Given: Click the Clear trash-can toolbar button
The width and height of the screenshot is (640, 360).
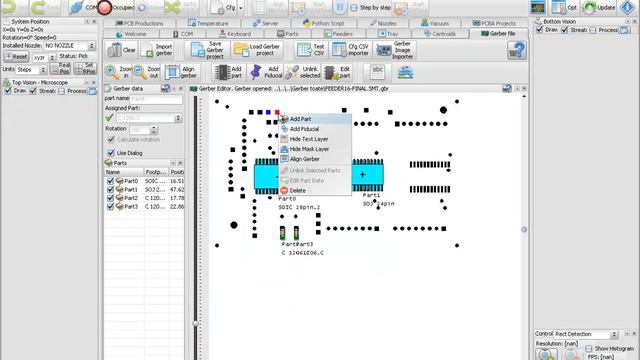Looking at the screenshot, I should 121,50.
